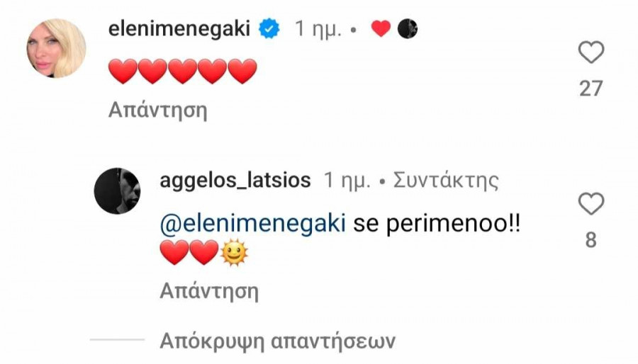Click the Συντάκτης author label
638x364 pixels.
click(446, 181)
